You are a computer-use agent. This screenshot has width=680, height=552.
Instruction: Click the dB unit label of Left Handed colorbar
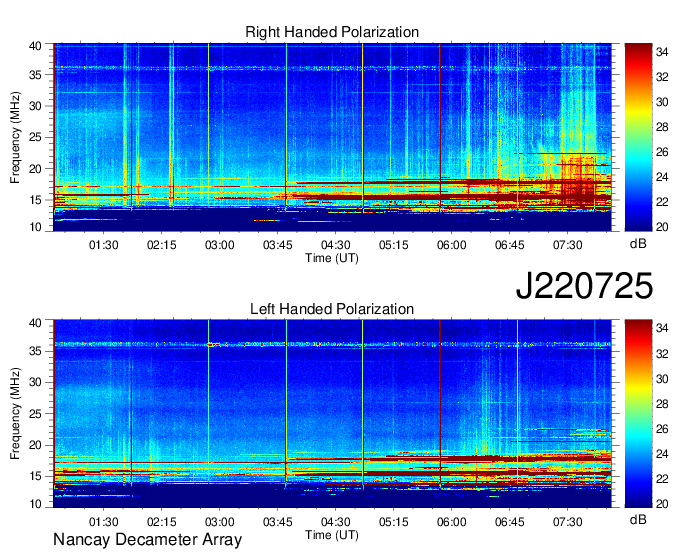[638, 520]
